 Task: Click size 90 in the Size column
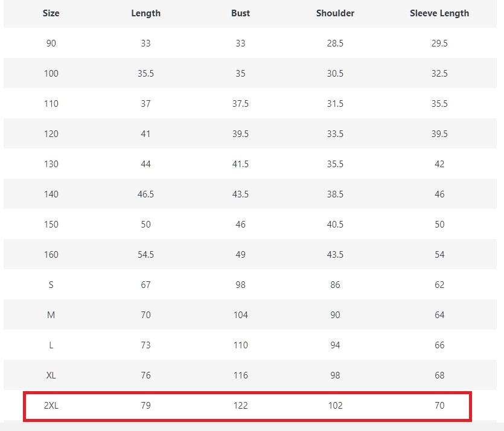click(51, 43)
